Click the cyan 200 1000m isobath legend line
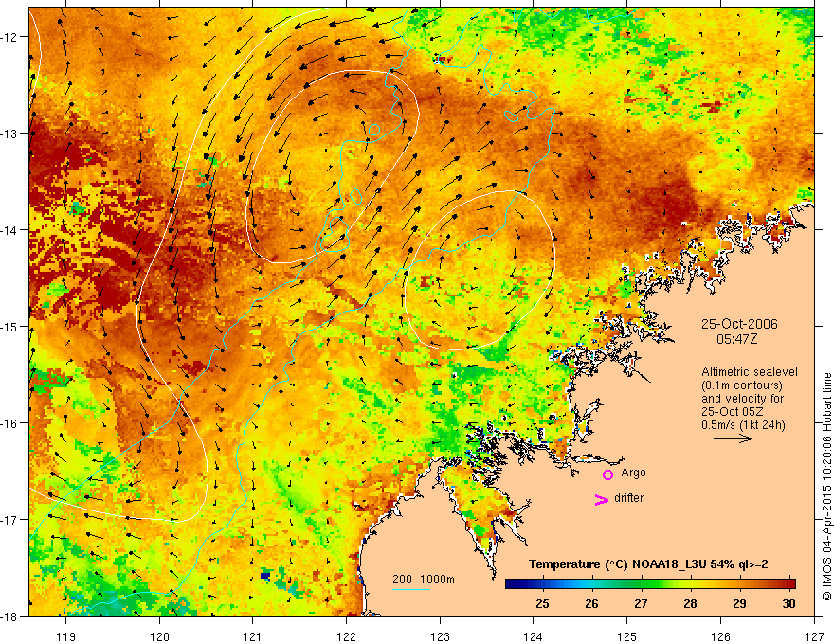This screenshot has width=834, height=644. (x=411, y=589)
